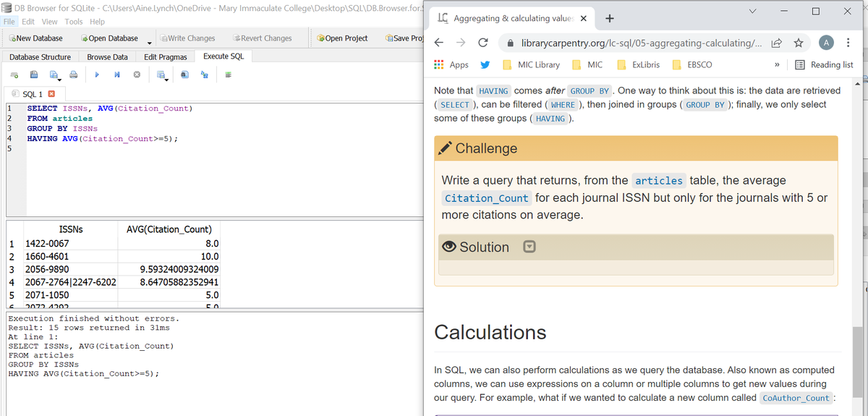This screenshot has width=868, height=416.
Task: Select results cell 1660-4601
Action: coord(70,256)
